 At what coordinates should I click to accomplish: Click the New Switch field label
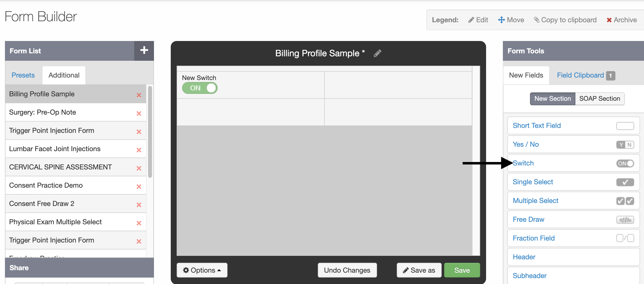coord(199,78)
